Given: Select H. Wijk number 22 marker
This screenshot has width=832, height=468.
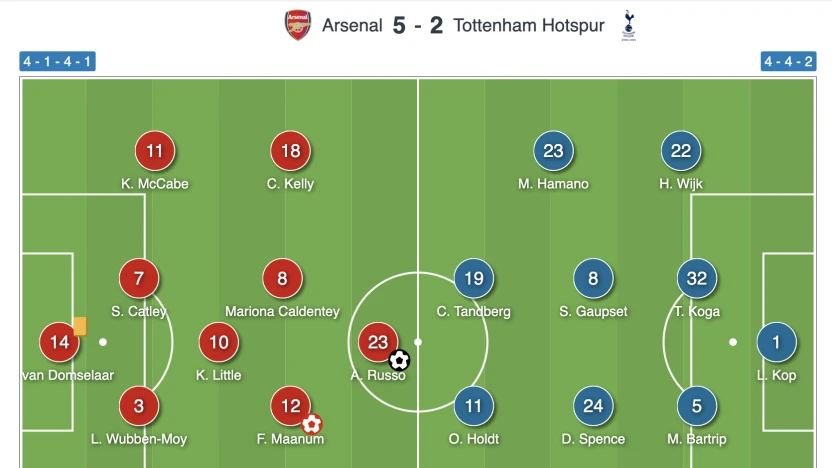Looking at the screenshot, I should pos(681,152).
